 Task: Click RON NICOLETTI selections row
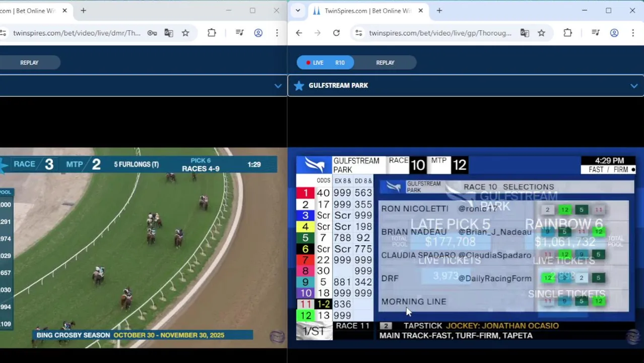(x=504, y=209)
